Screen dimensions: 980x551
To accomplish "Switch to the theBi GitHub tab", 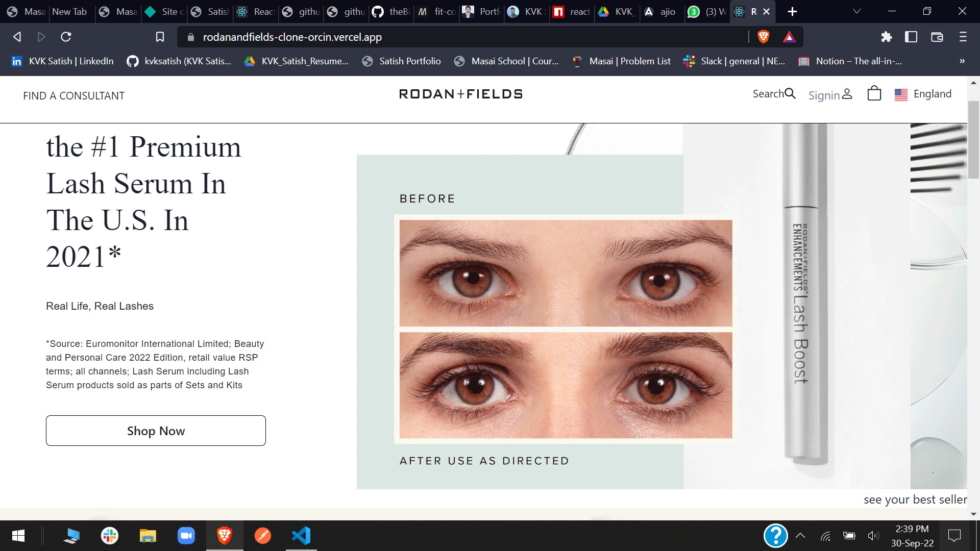I will pyautogui.click(x=391, y=11).
